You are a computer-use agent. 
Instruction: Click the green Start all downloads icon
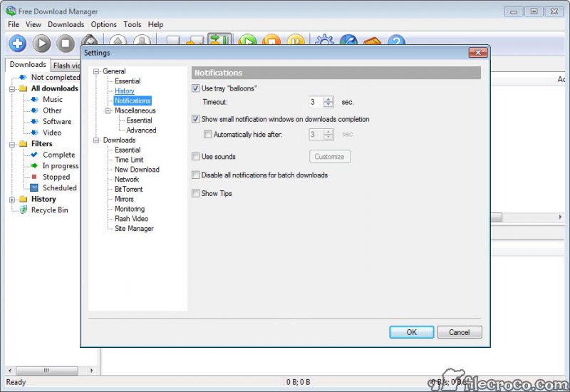(248, 40)
